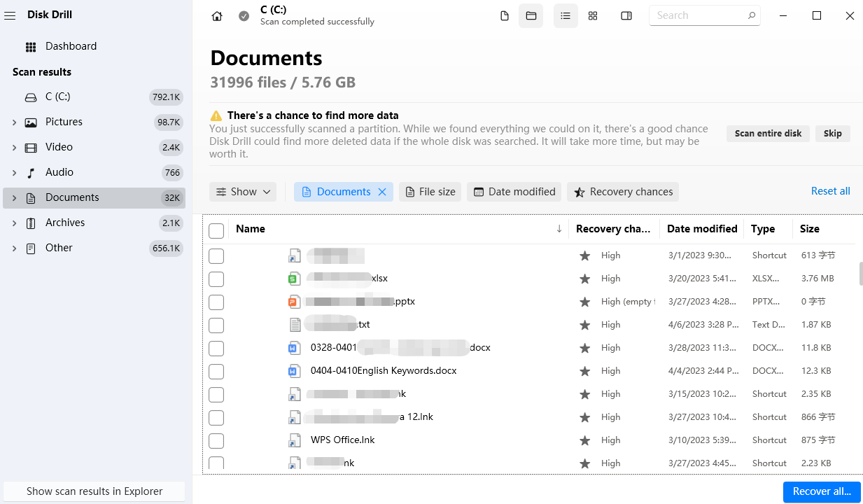Expand the Video category

tap(13, 146)
